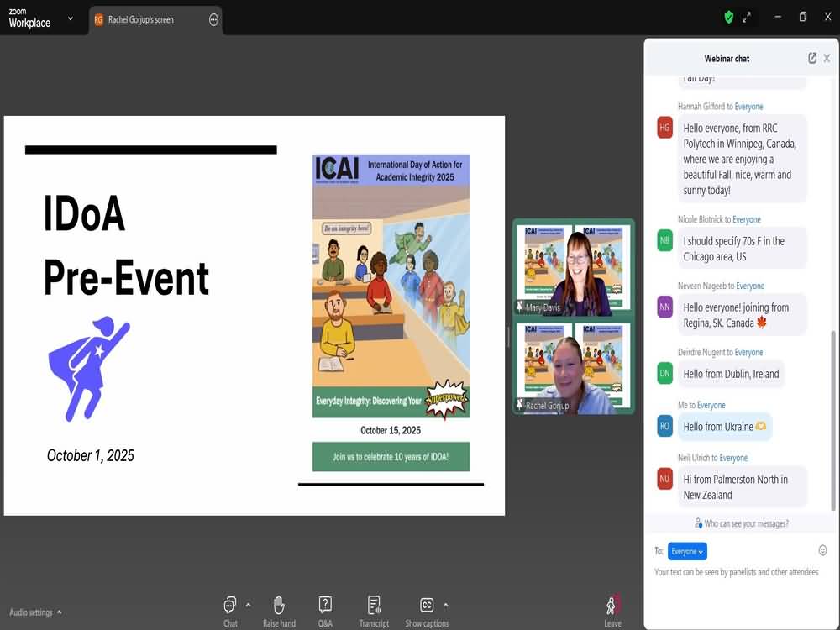Click 'Who can see your messages?' link
840x630 pixels.
coord(742,523)
